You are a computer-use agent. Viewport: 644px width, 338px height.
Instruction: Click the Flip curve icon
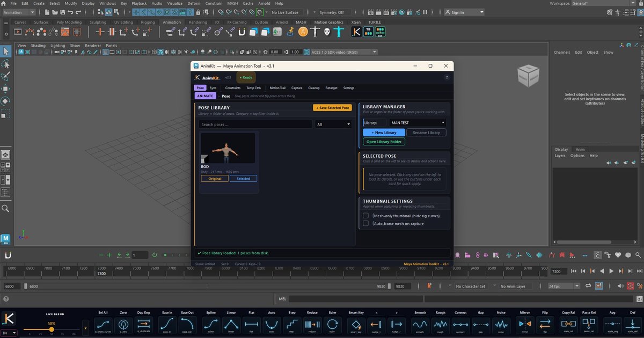(545, 324)
